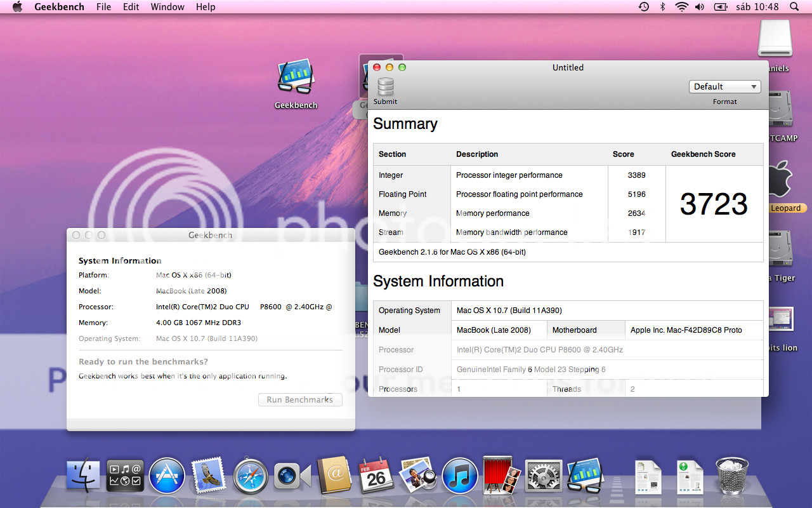Launch Safari from the Dock

[x=251, y=476]
